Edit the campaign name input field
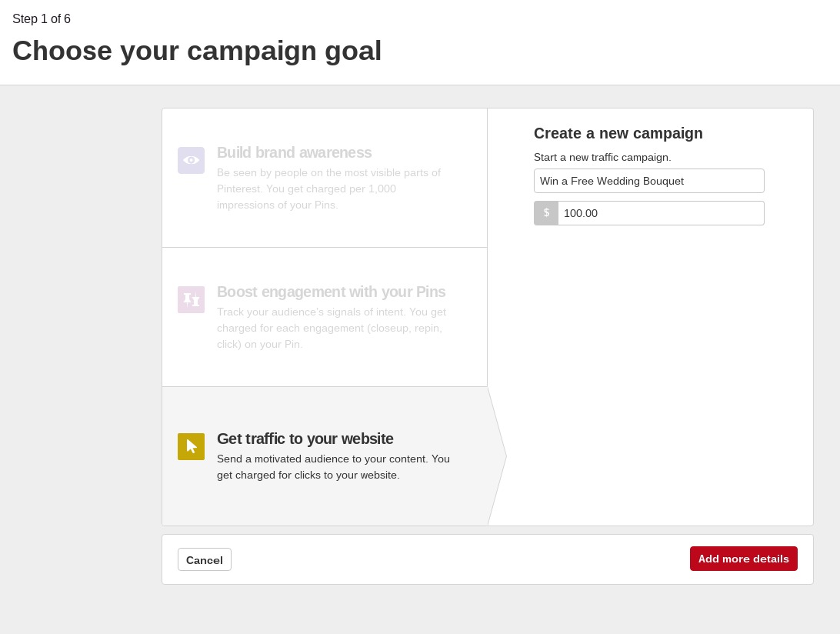 [x=649, y=181]
